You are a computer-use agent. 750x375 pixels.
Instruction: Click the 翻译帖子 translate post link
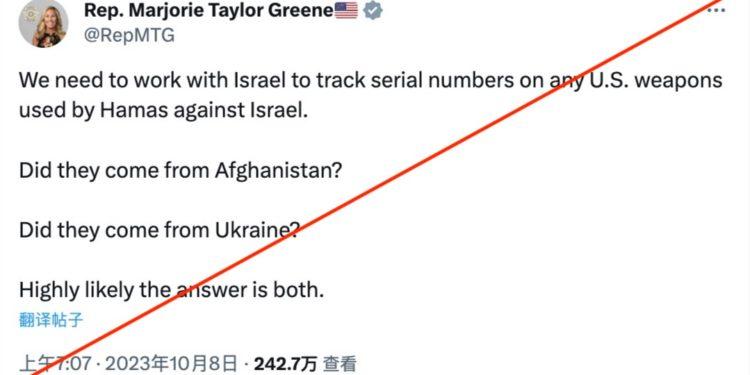tap(51, 320)
